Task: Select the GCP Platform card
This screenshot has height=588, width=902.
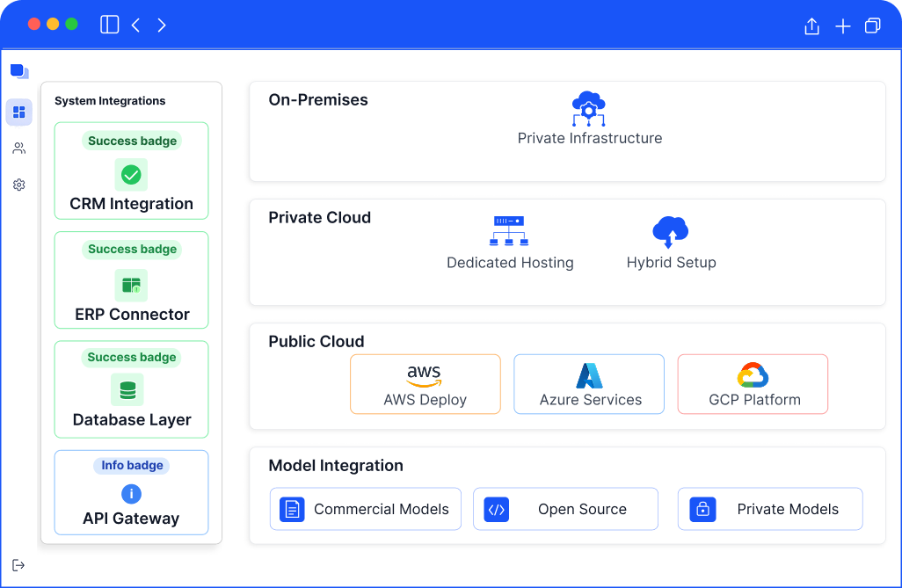Action: pos(753,384)
